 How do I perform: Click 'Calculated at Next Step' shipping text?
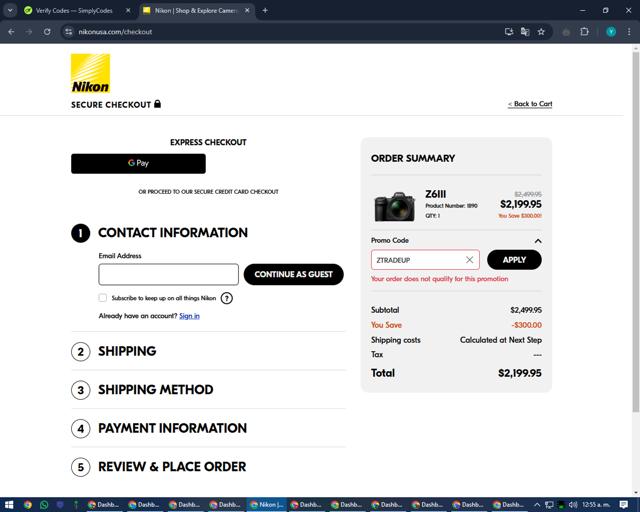pyautogui.click(x=501, y=340)
